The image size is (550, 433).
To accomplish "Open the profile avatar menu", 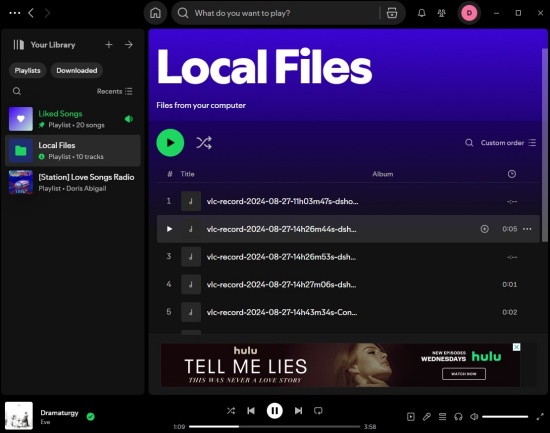I will [x=469, y=13].
